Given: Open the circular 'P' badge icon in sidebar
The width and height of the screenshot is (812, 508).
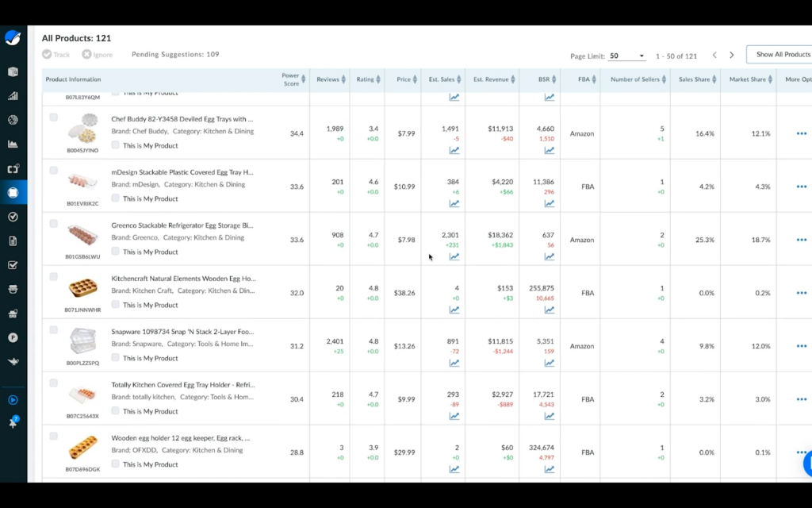Looking at the screenshot, I should (x=13, y=337).
